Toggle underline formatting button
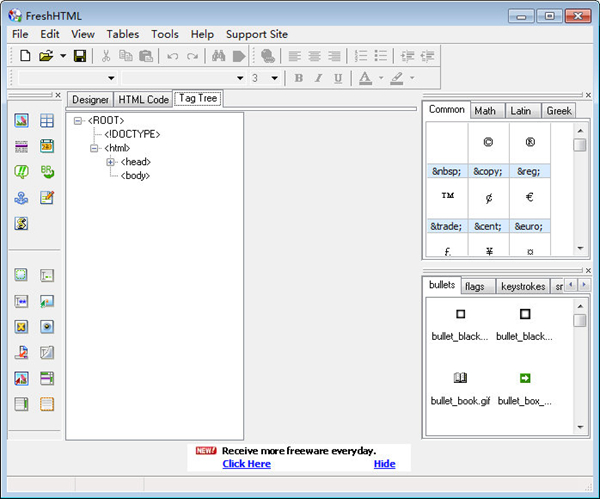Image resolution: width=600 pixels, height=499 pixels. [x=338, y=78]
